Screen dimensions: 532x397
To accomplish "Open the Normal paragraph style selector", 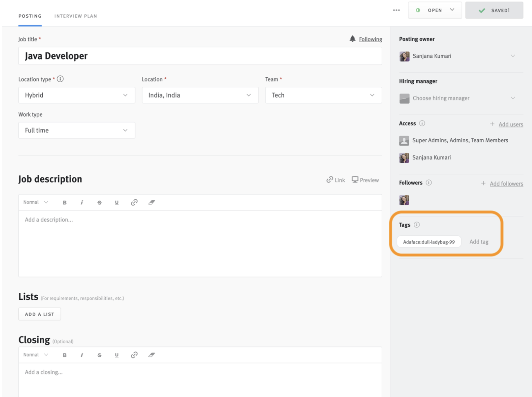I will [35, 202].
